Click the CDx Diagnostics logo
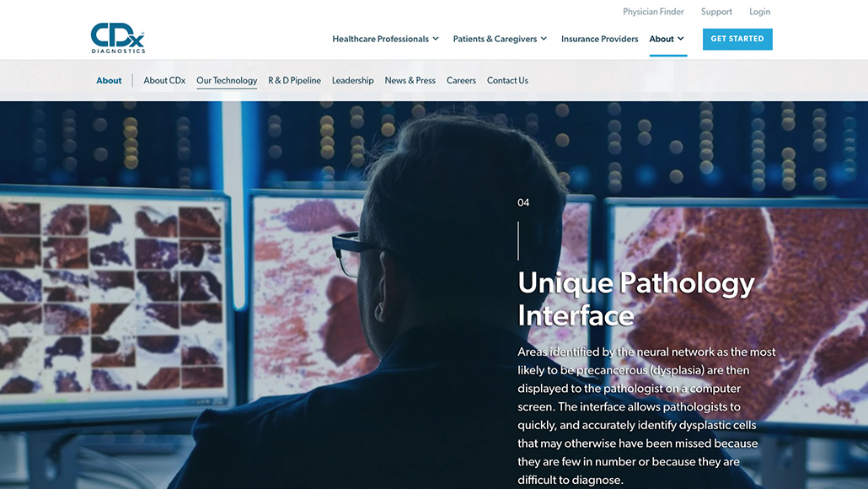 coord(115,38)
